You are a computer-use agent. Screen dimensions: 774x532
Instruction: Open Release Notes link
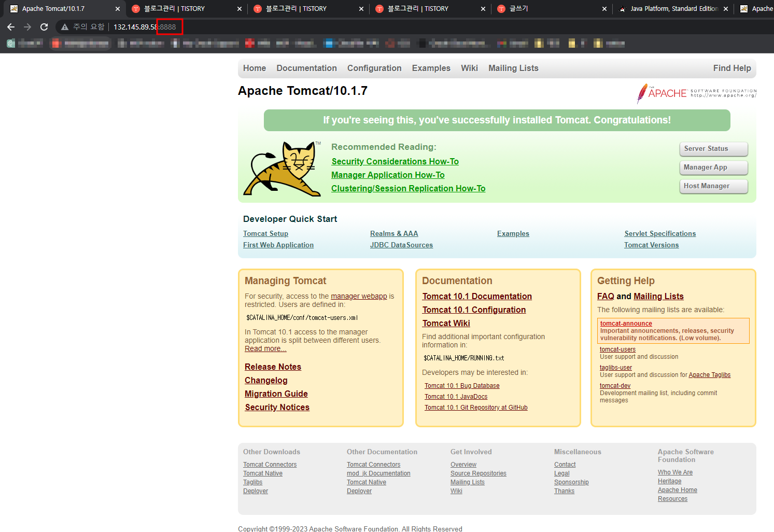click(273, 367)
